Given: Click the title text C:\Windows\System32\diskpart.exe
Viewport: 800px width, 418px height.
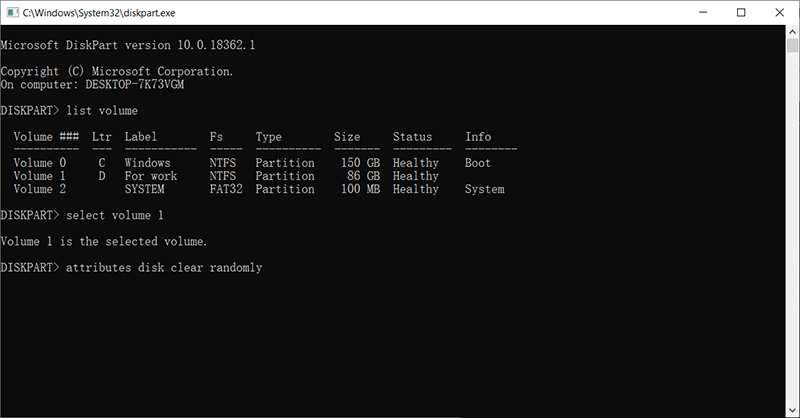Looking at the screenshot, I should tap(98, 13).
